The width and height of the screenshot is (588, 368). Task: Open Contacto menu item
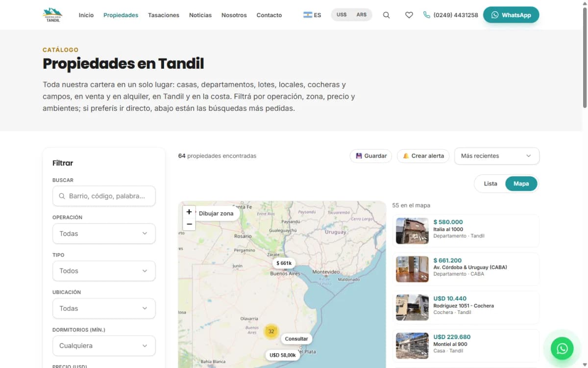(x=269, y=15)
